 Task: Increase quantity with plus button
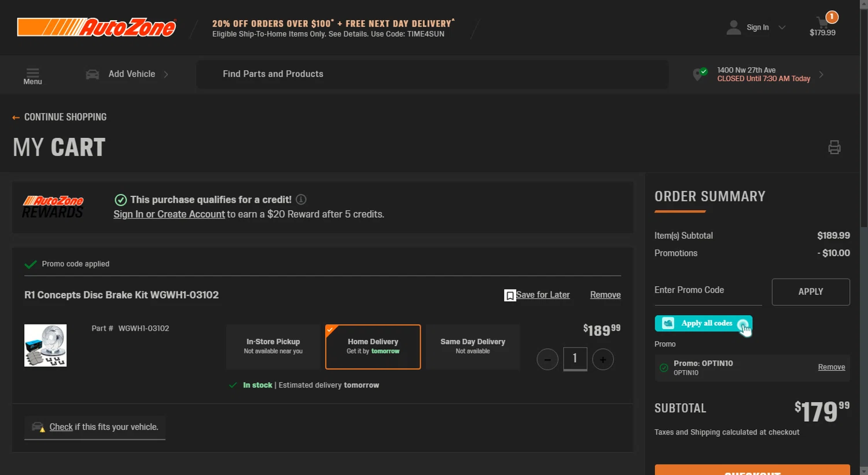click(x=603, y=360)
